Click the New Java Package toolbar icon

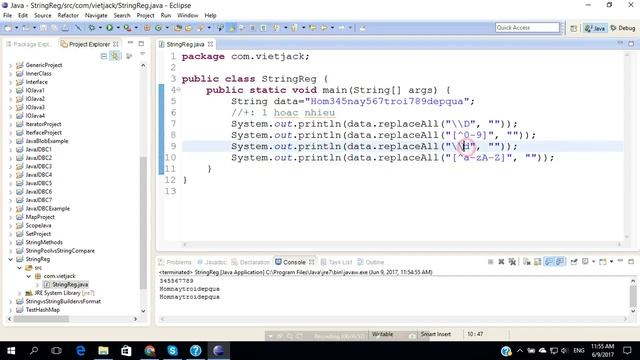pyautogui.click(x=147, y=28)
